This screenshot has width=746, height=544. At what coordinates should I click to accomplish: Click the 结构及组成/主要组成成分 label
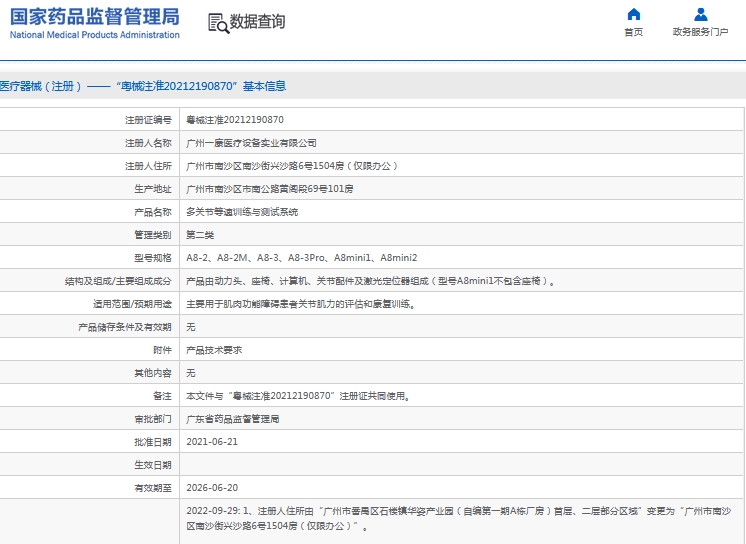tap(118, 281)
